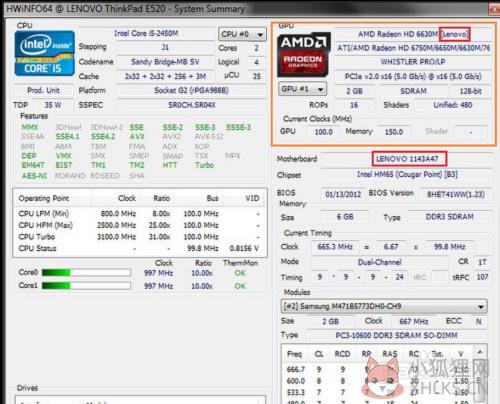This screenshot has height=404, width=500.
Task: Open the GPU #1 selector dropdown
Action: click(302, 89)
